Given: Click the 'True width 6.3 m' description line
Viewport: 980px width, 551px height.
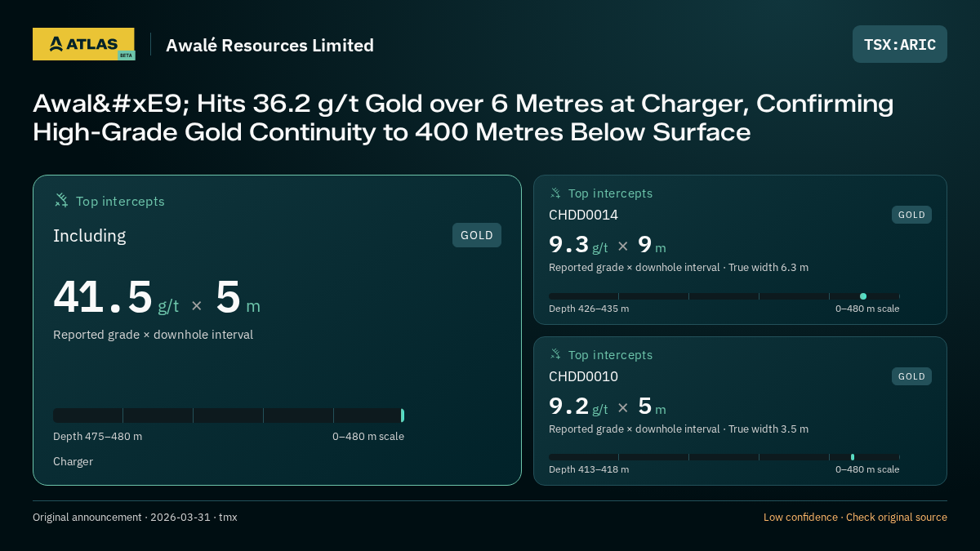Looking at the screenshot, I should [x=679, y=267].
